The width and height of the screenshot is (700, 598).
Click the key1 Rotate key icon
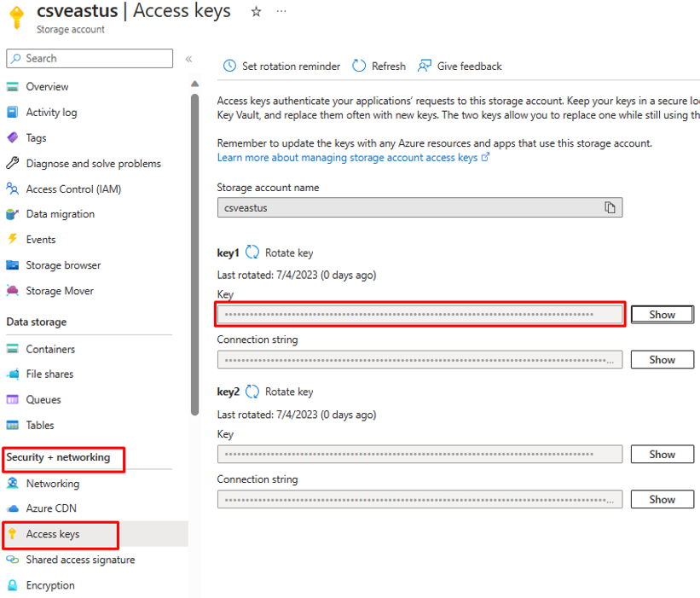point(252,253)
